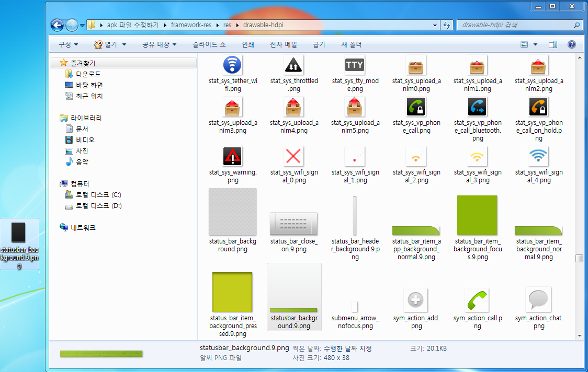Screen dimensions: 588x372
Task: Open the view options dropdown arrow
Action: pyautogui.click(x=535, y=45)
